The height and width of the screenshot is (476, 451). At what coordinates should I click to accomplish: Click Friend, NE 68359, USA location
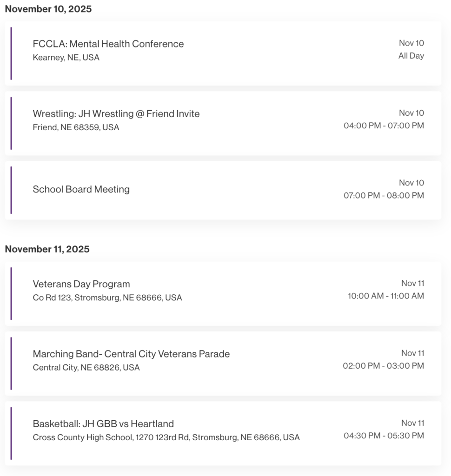(76, 127)
